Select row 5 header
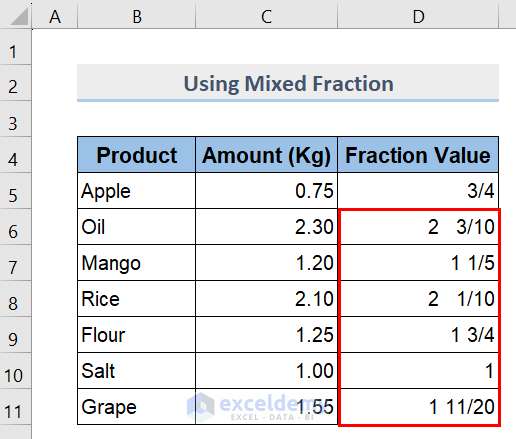This screenshot has height=439, width=516. [x=15, y=191]
